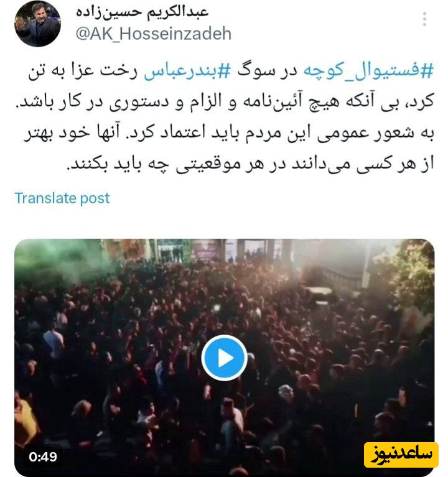The image size is (448, 477).
Task: Play the embedded video with the blue play button
Action: pos(224,358)
